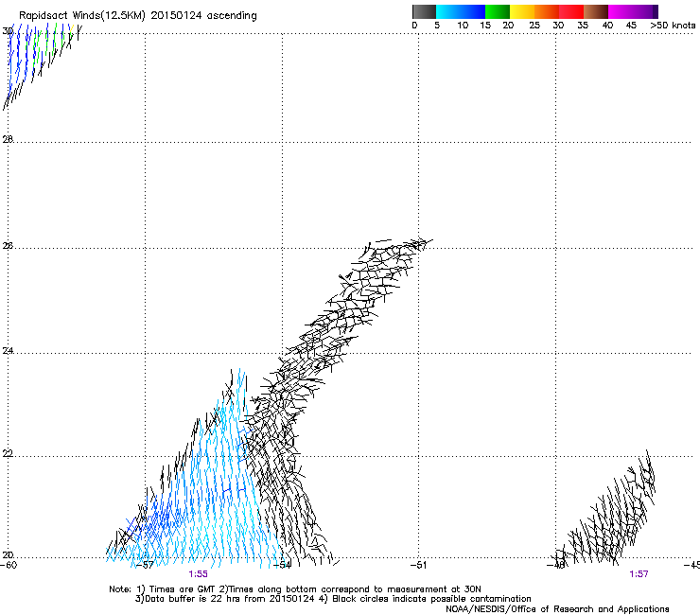Click the magenta 40-45 knots legend segment

pyautogui.click(x=621, y=11)
